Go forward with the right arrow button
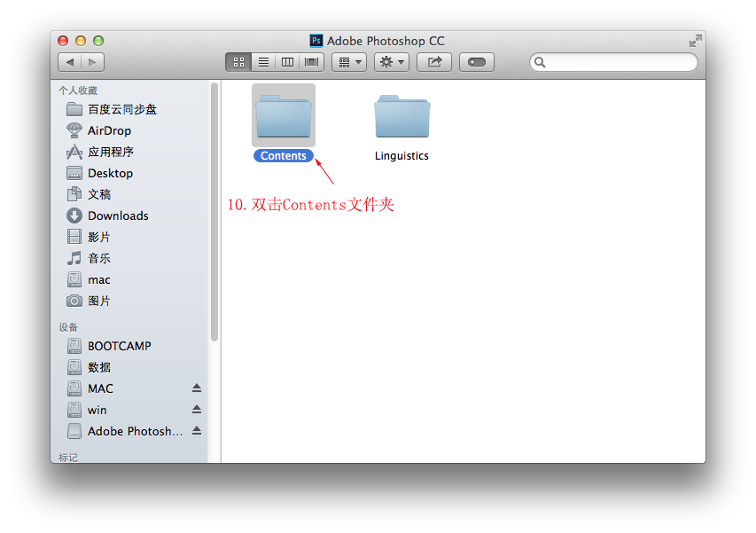This screenshot has width=756, height=533. (92, 62)
